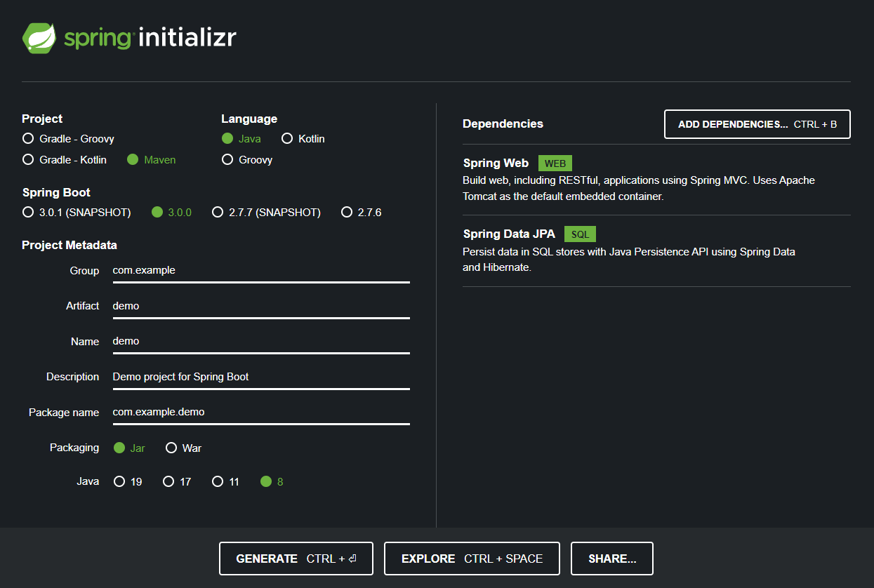This screenshot has width=874, height=588.
Task: Click the Explore button
Action: point(472,559)
